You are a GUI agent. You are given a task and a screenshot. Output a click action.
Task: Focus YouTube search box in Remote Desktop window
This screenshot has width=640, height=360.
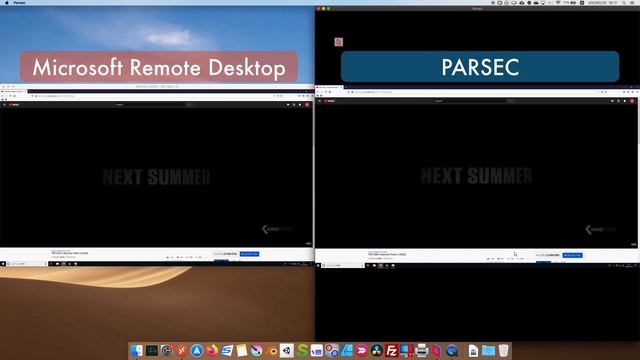(150, 104)
